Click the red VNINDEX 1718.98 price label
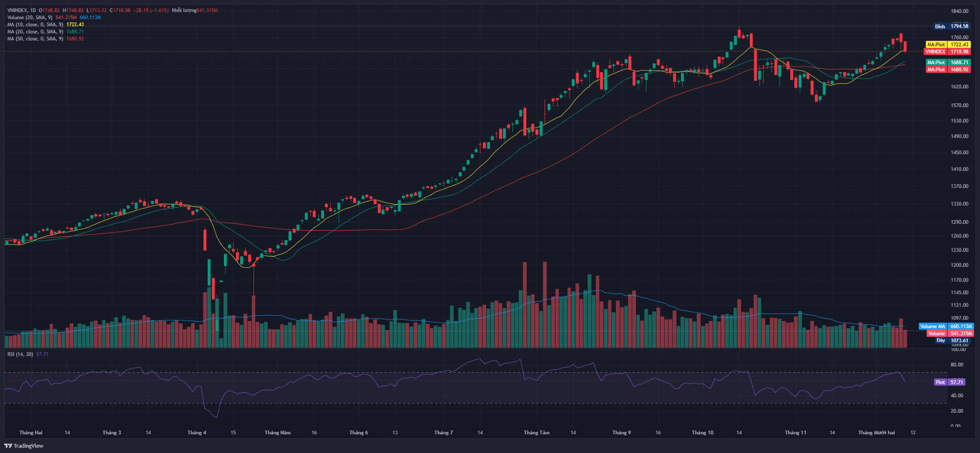 tap(947, 52)
